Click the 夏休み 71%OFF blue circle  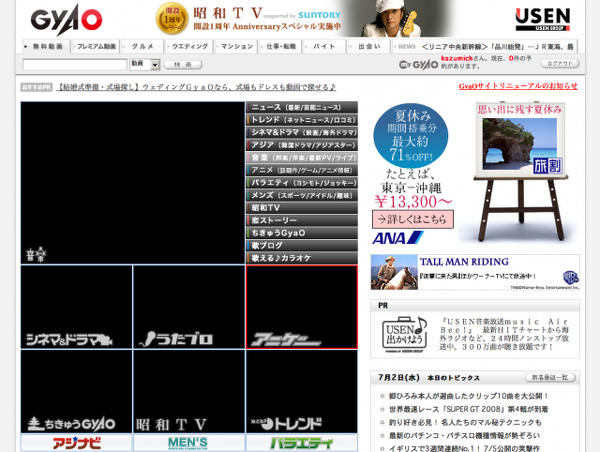[411, 136]
